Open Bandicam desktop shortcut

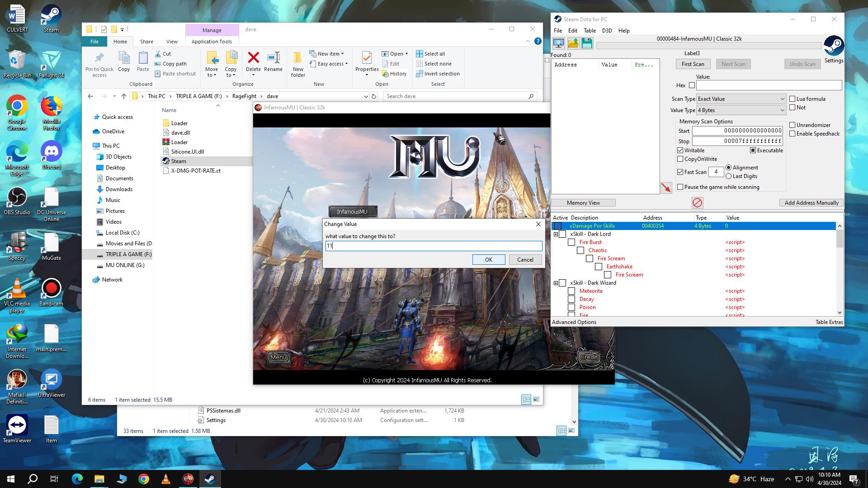[x=51, y=292]
